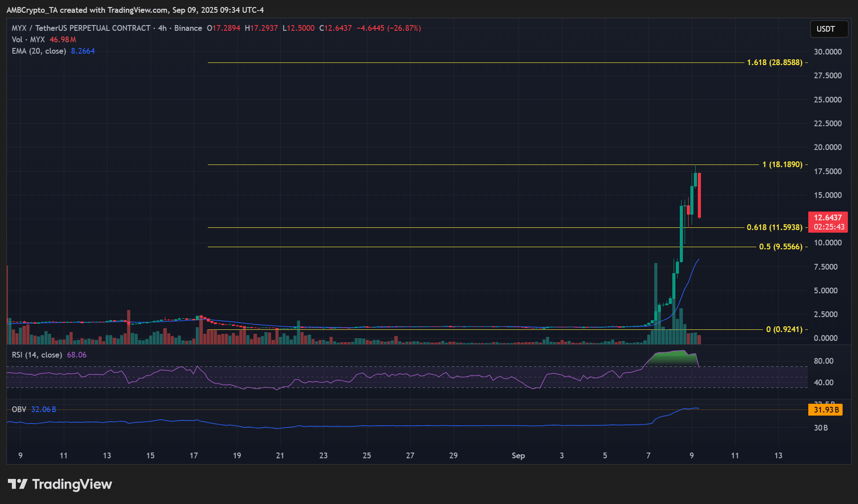Click the MYX / TetherUS PERPETUAL CONTRACT title
The width and height of the screenshot is (858, 504).
81,28
